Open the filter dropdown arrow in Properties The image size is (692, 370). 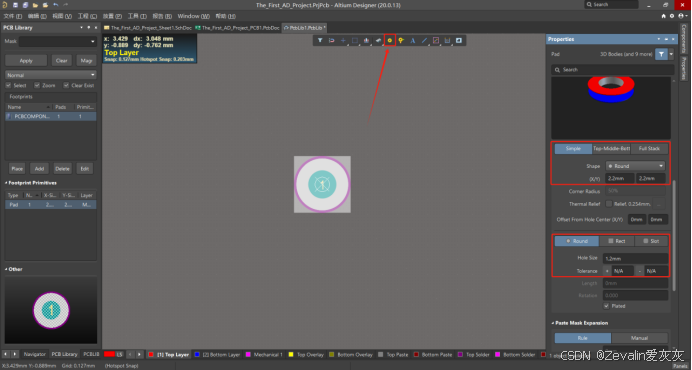click(671, 54)
